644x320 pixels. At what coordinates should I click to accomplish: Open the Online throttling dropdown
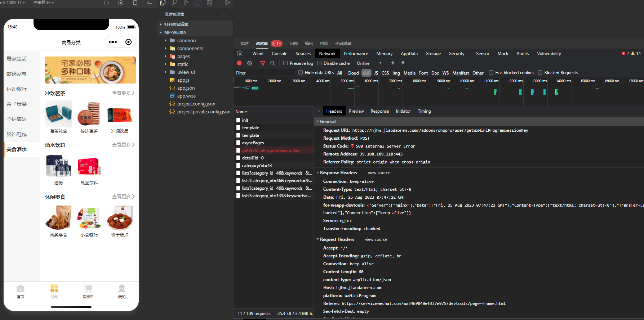click(369, 63)
